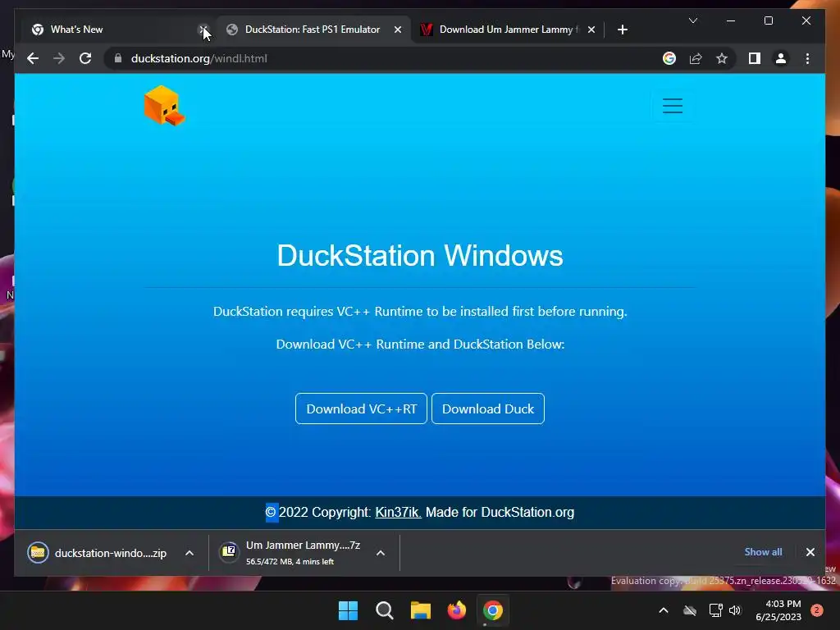This screenshot has height=630, width=840.
Task: Switch to Download Um Jammer Lammy tab
Action: click(506, 30)
